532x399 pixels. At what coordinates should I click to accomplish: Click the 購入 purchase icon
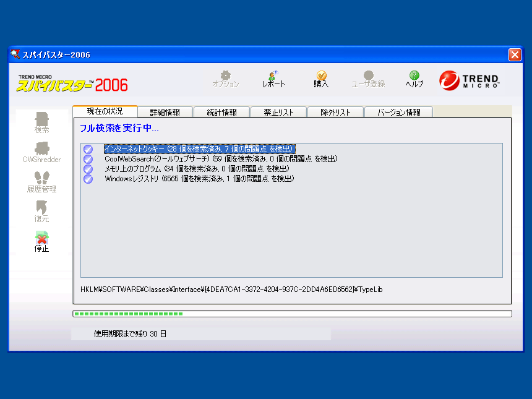321,79
